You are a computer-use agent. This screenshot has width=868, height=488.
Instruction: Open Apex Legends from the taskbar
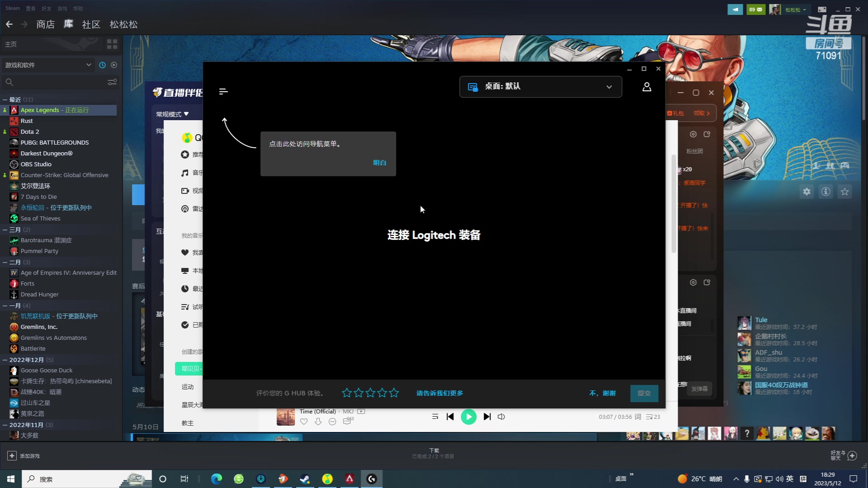tap(349, 479)
